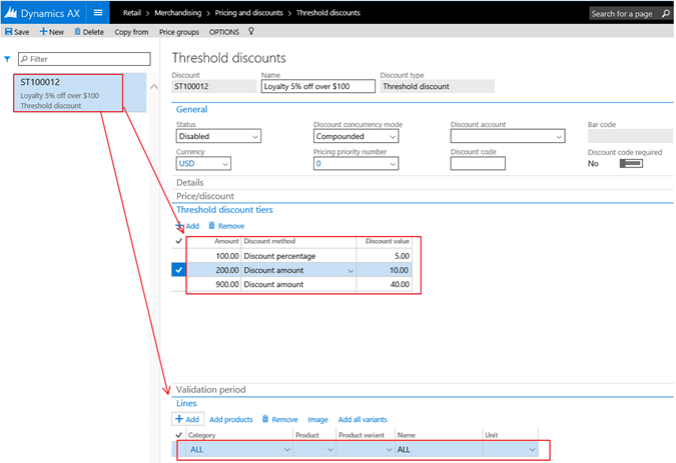Open the Currency USD dropdown

203,163
